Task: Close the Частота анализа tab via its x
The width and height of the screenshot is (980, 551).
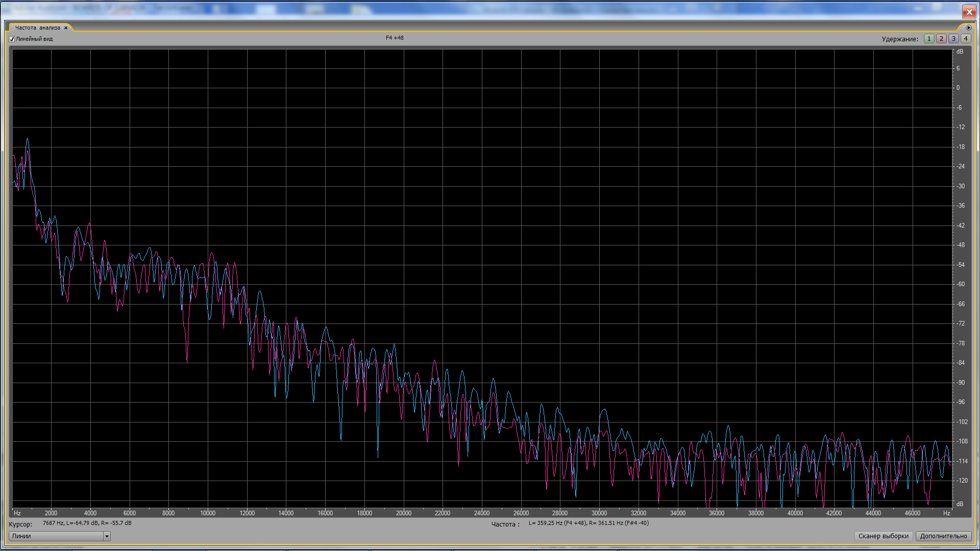Action: (x=66, y=28)
